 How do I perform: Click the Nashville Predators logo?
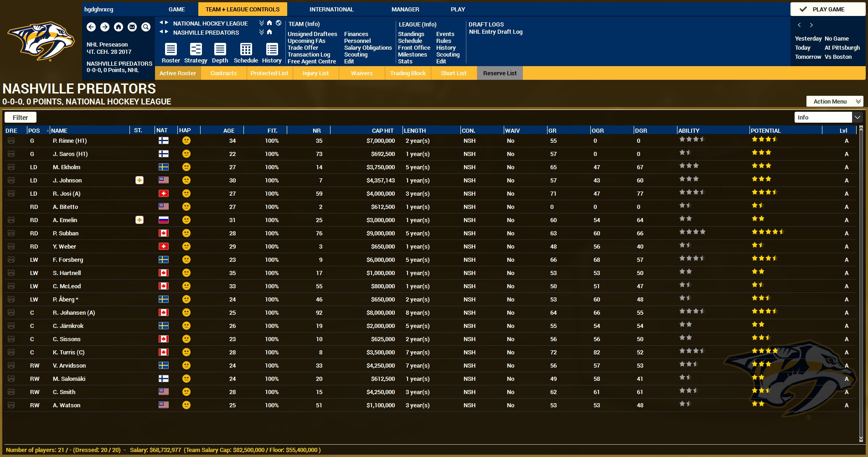[41, 41]
